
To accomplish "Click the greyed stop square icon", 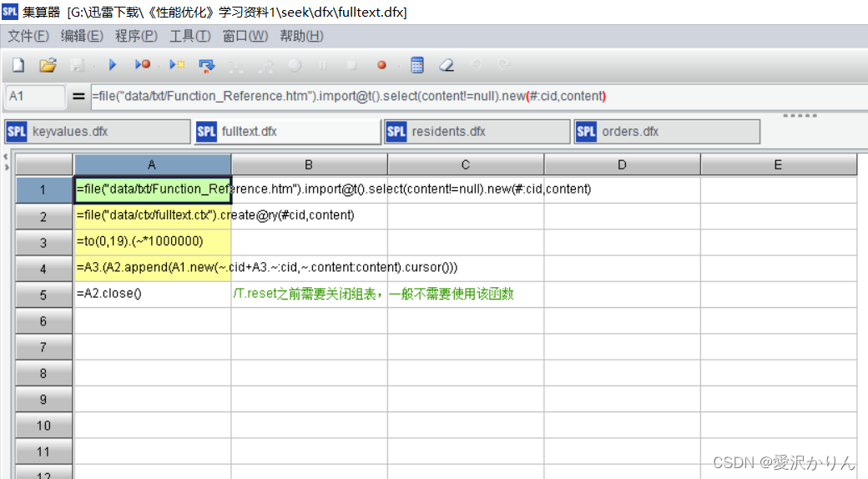I will (x=351, y=65).
